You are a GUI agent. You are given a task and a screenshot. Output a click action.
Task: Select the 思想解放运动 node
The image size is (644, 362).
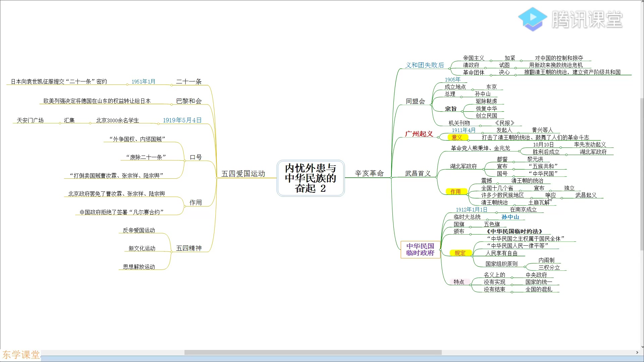[x=139, y=267]
